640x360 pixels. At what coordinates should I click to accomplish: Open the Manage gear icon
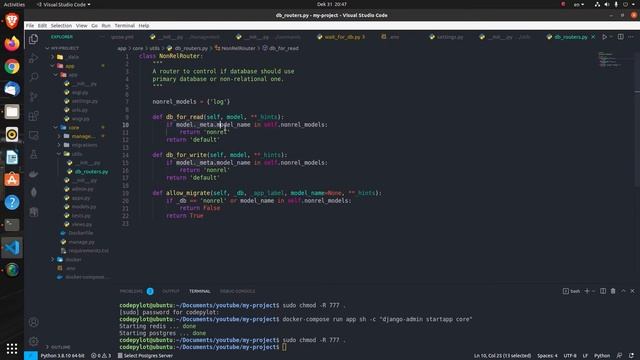coord(34,341)
